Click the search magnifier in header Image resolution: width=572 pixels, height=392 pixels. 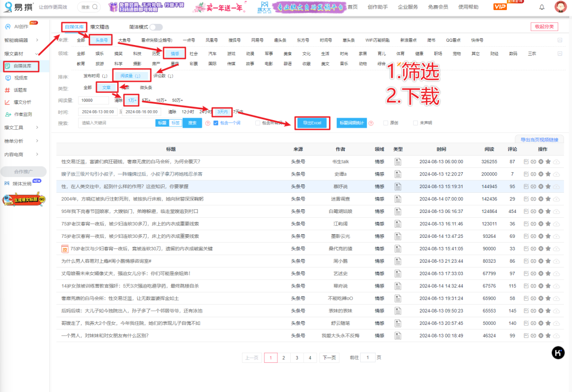click(x=95, y=6)
